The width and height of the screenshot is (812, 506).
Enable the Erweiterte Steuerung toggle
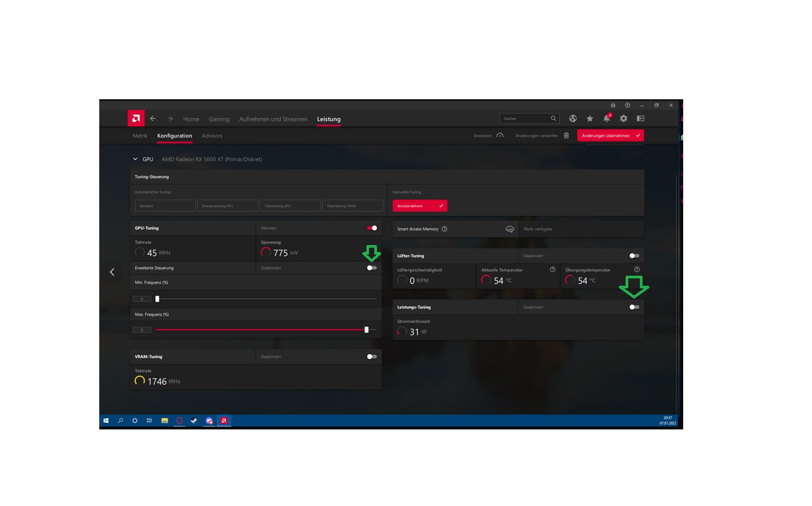(372, 268)
